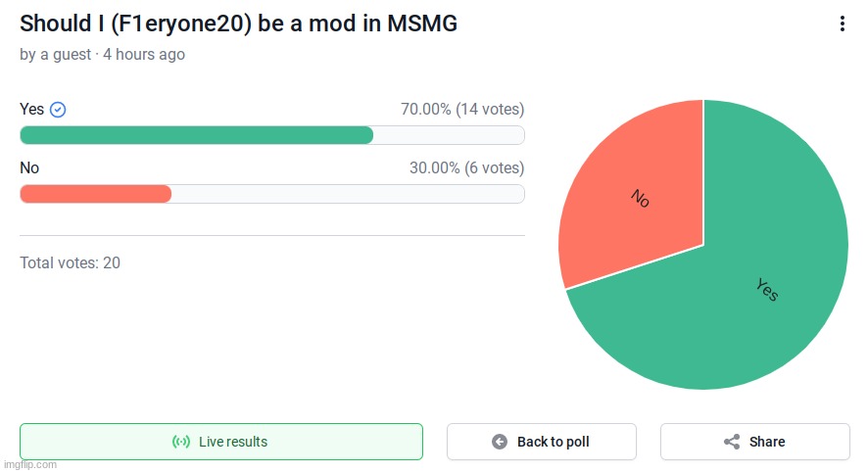Click the Yes option label

point(31,109)
